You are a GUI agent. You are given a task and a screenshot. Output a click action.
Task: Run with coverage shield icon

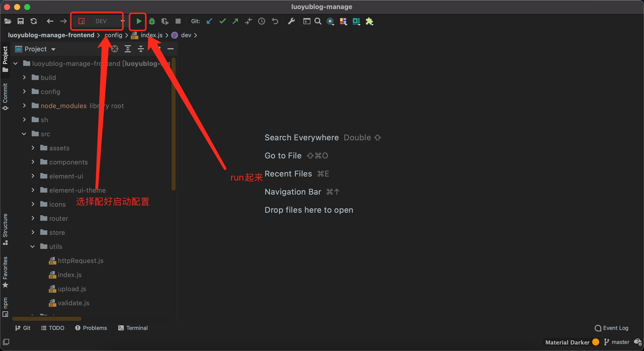[x=165, y=21]
